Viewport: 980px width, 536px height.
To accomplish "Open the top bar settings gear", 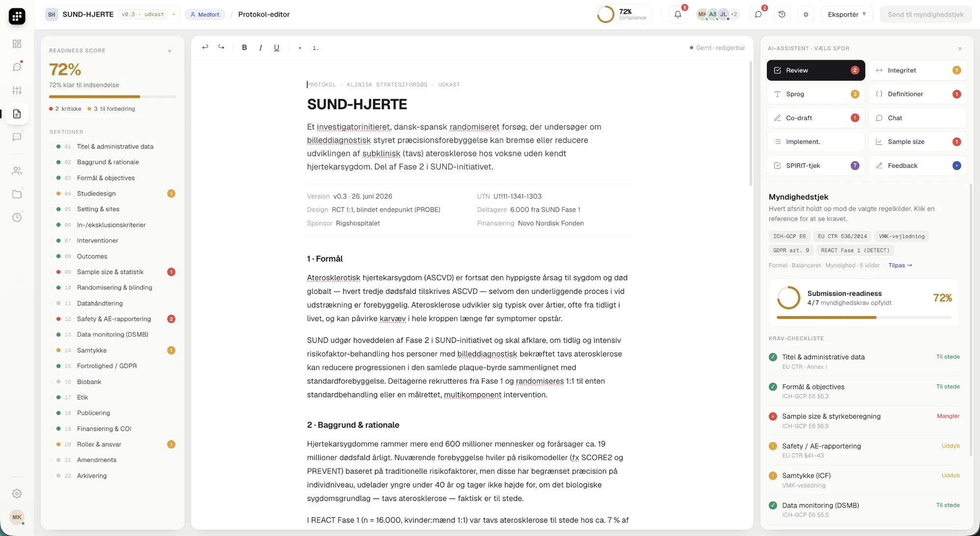I will 806,14.
